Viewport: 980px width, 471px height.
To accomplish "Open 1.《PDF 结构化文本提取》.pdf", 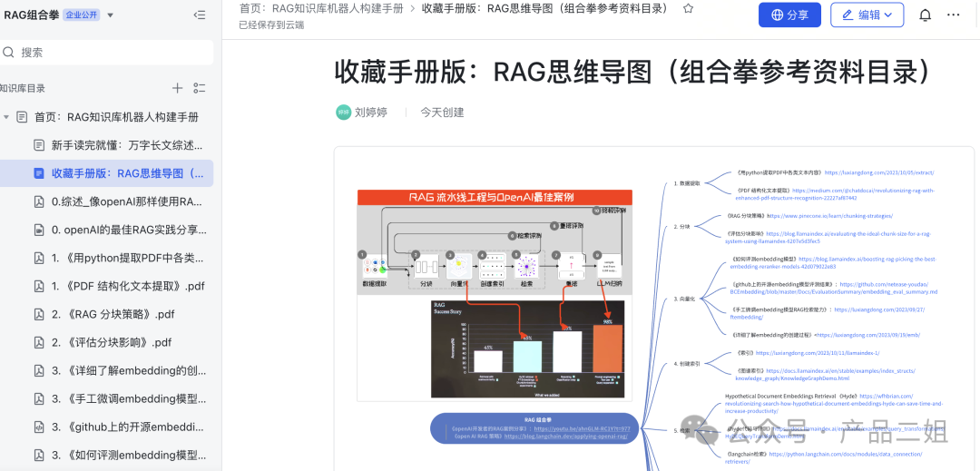I will (x=128, y=286).
